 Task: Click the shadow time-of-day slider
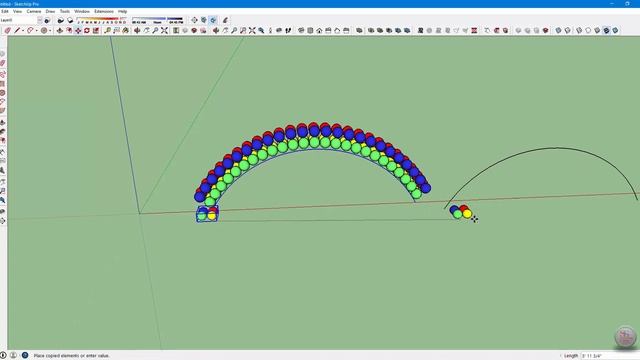tap(157, 20)
